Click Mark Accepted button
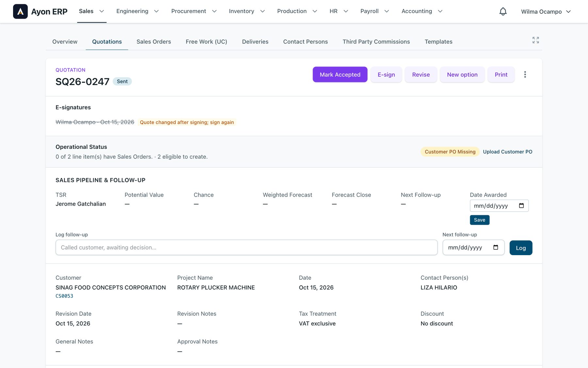 coord(340,75)
